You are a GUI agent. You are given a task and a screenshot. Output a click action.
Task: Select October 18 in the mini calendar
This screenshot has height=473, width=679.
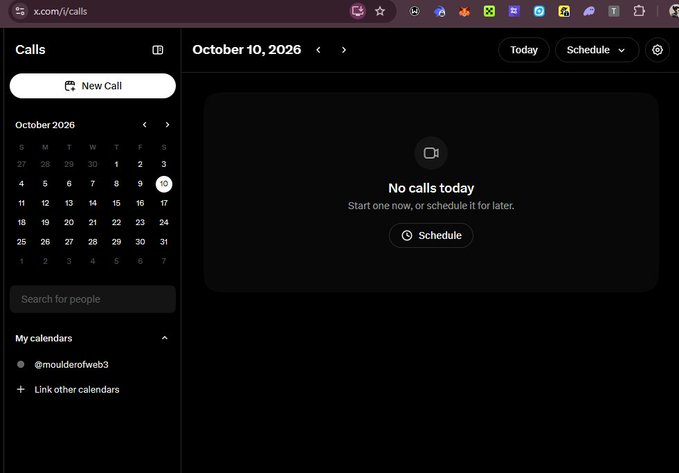click(x=21, y=222)
